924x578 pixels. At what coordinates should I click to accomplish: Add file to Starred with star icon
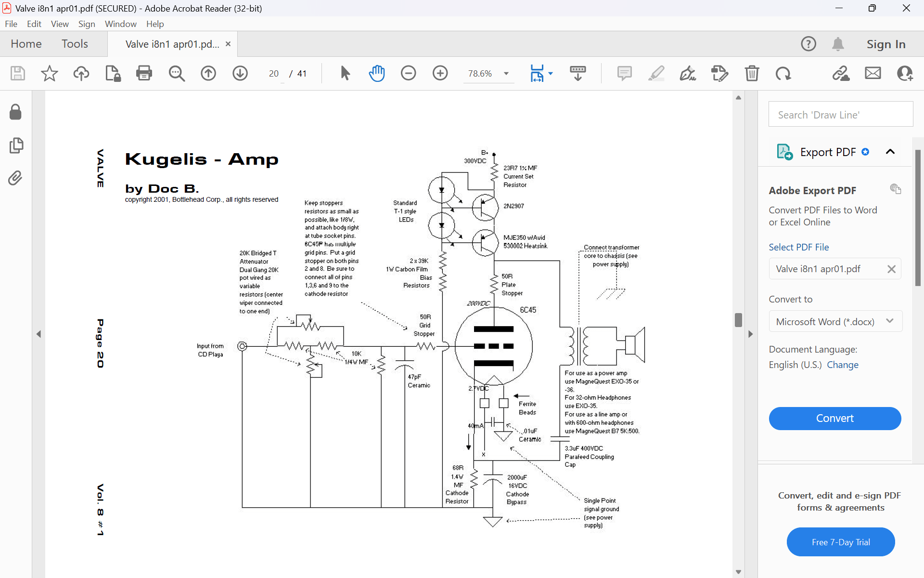(x=49, y=73)
